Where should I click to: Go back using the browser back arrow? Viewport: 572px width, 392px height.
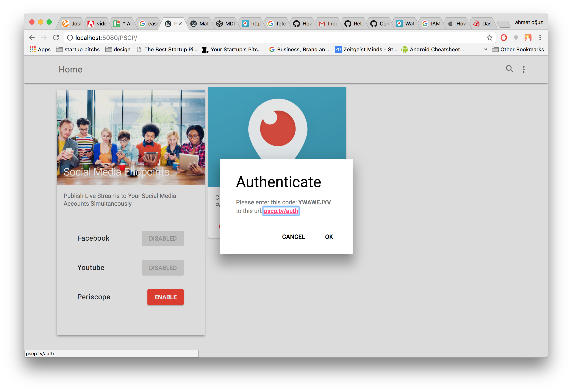tap(32, 38)
